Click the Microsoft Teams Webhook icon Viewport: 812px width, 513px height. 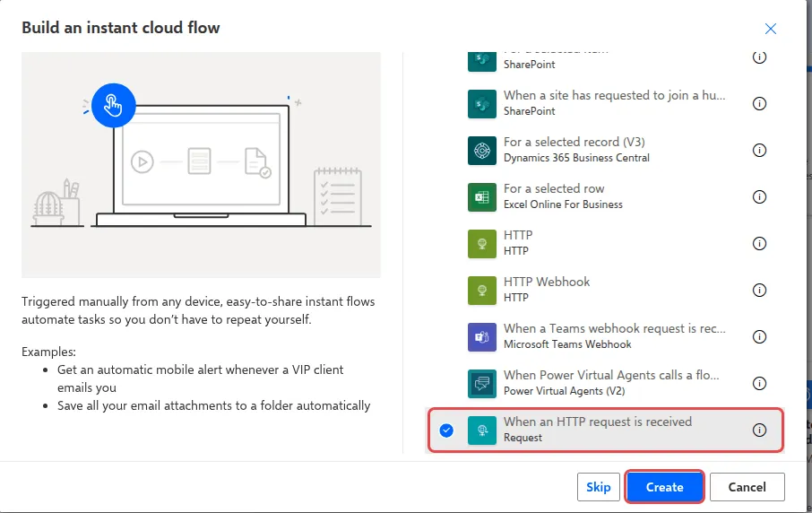pyautogui.click(x=481, y=337)
